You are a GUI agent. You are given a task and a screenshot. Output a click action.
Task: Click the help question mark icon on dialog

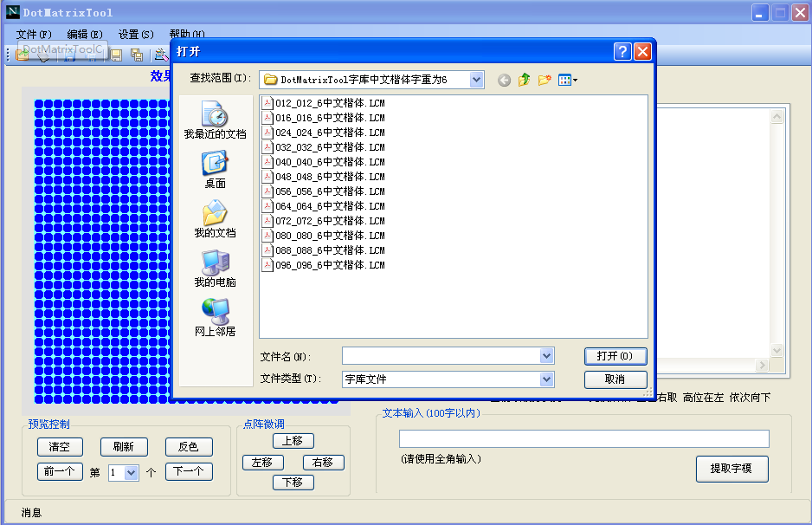click(x=622, y=51)
